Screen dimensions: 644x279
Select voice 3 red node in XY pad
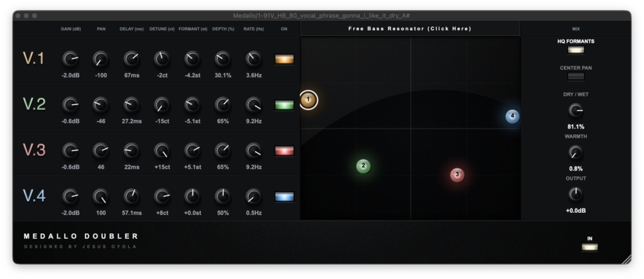457,175
